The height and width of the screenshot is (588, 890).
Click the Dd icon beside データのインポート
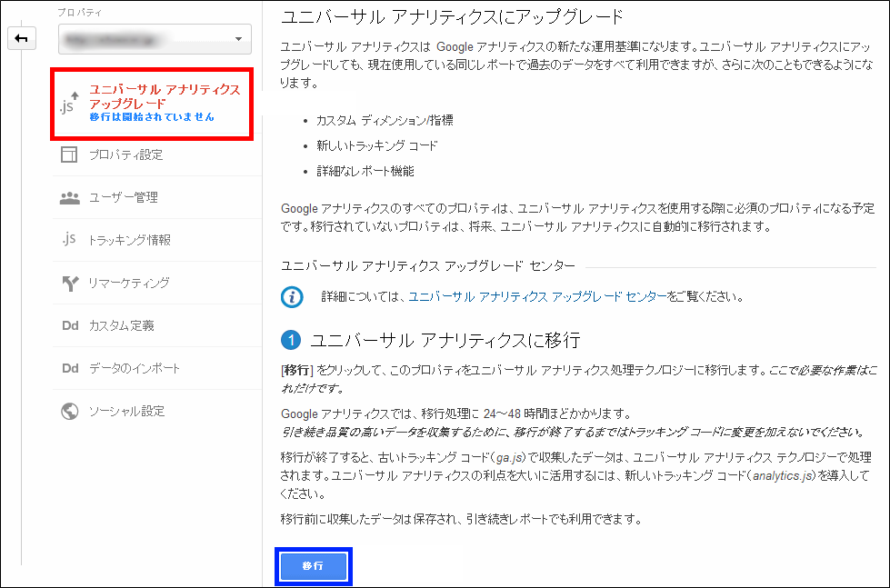point(70,368)
